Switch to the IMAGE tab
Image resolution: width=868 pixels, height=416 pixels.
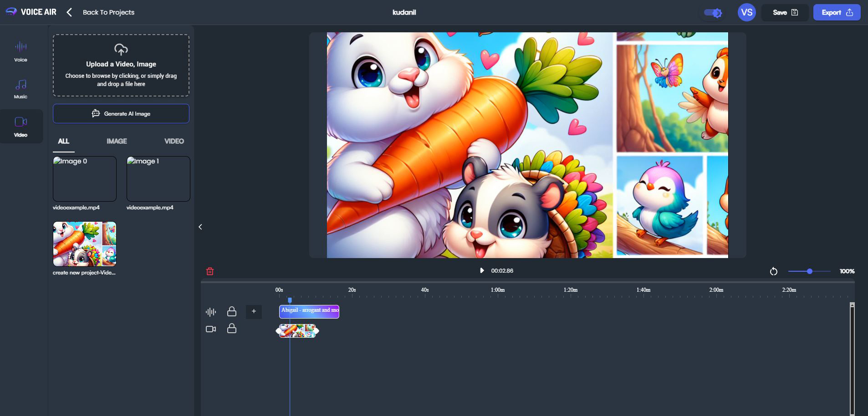tap(117, 141)
